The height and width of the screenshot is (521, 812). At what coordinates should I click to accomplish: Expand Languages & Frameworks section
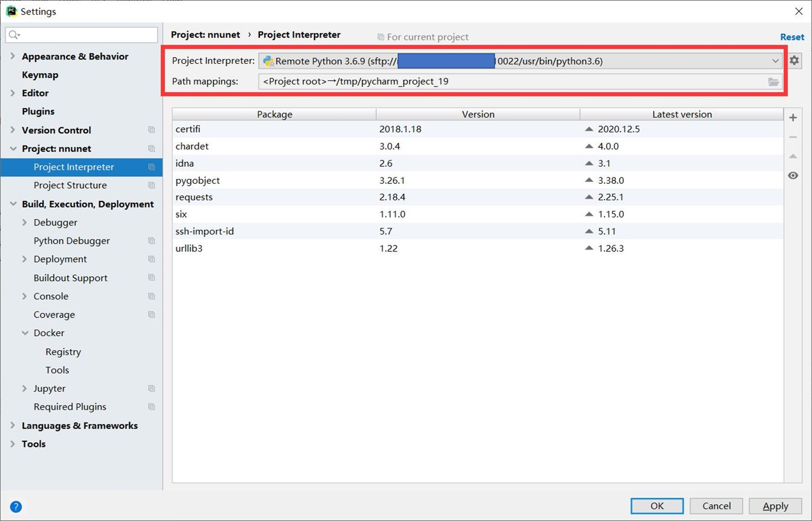(x=13, y=425)
